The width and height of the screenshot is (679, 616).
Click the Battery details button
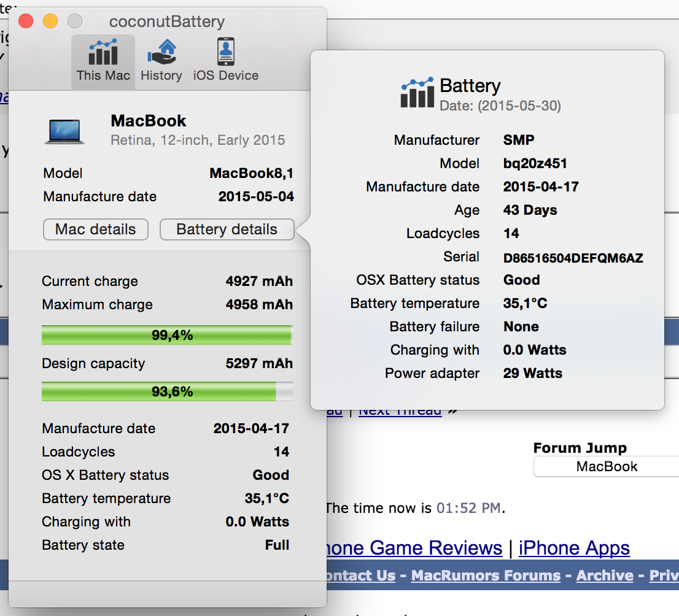227,229
